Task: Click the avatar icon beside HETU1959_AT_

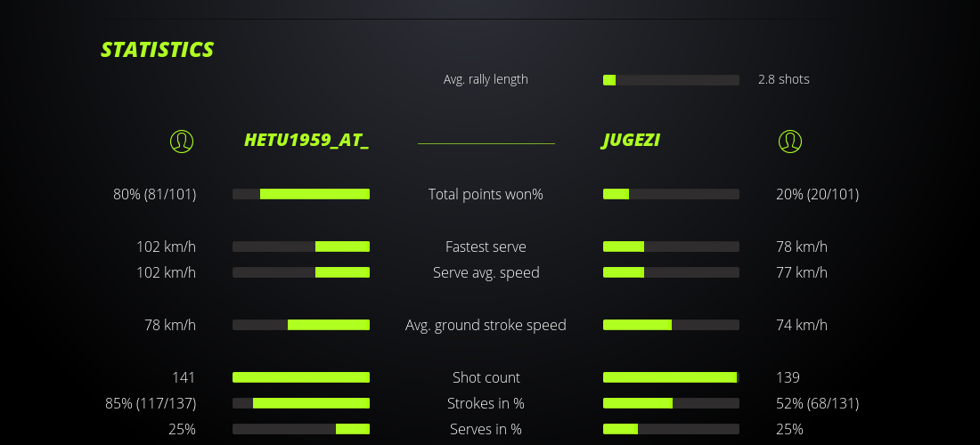Action: click(x=182, y=141)
